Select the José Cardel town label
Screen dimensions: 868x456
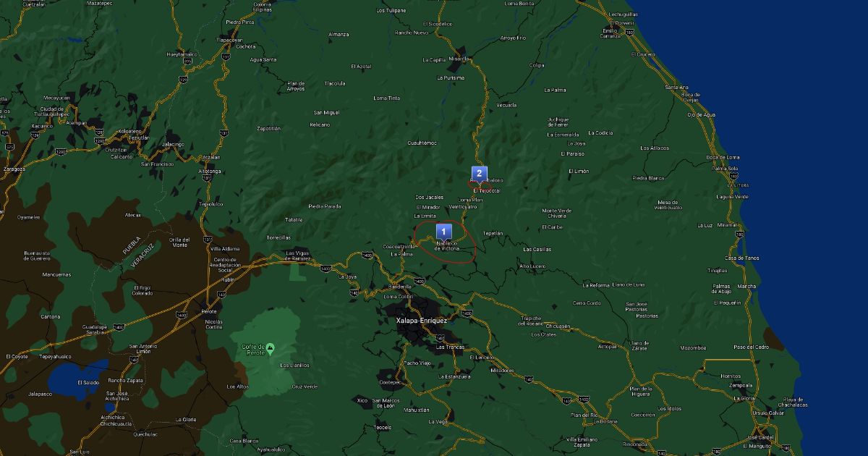click(760, 437)
